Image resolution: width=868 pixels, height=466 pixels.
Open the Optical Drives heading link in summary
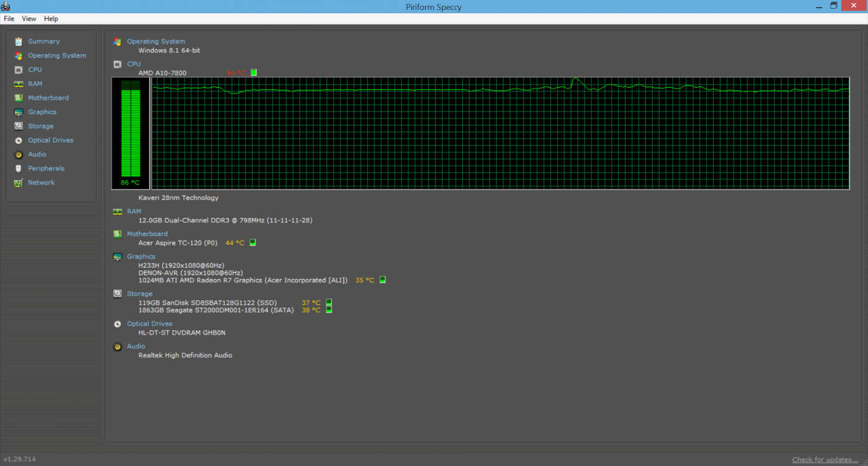pyautogui.click(x=150, y=324)
